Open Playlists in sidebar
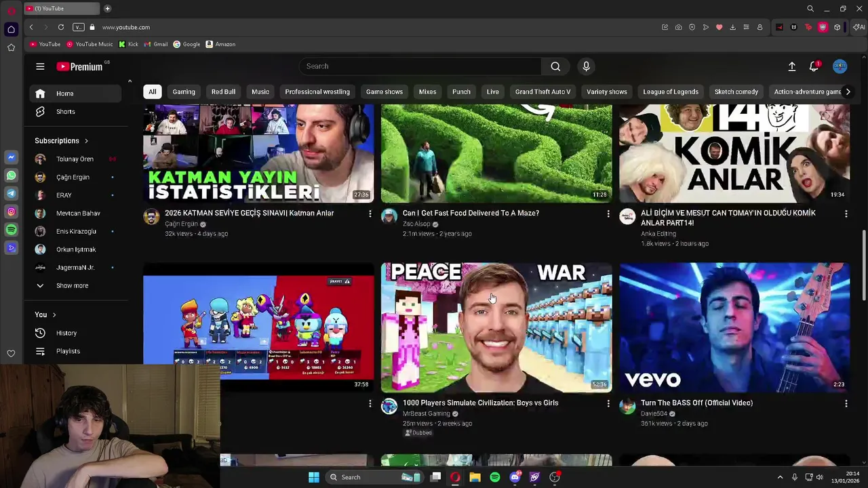The image size is (868, 488). coord(76,351)
